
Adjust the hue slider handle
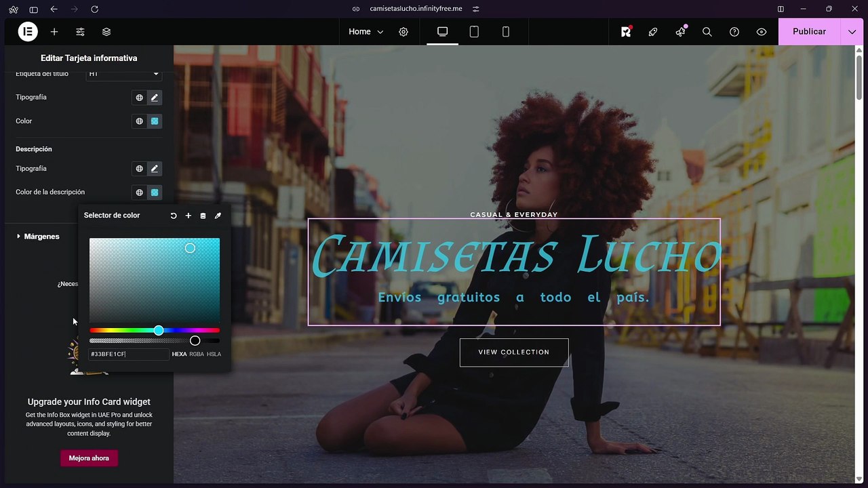click(159, 330)
